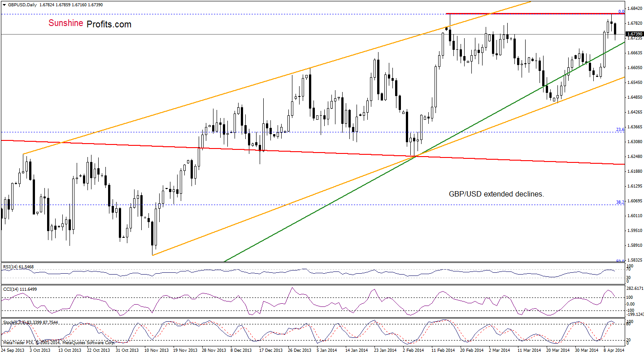The height and width of the screenshot is (354, 644).
Task: Click the 1.59510 price axis label
Action: pos(635,231)
